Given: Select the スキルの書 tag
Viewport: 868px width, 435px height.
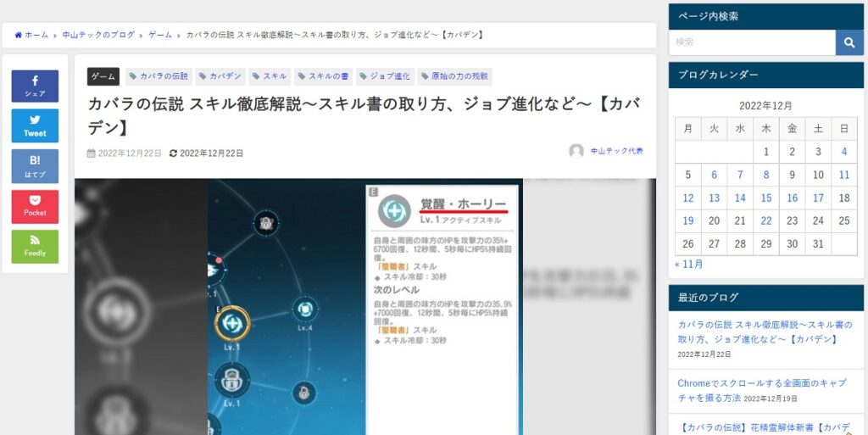Looking at the screenshot, I should click(323, 76).
